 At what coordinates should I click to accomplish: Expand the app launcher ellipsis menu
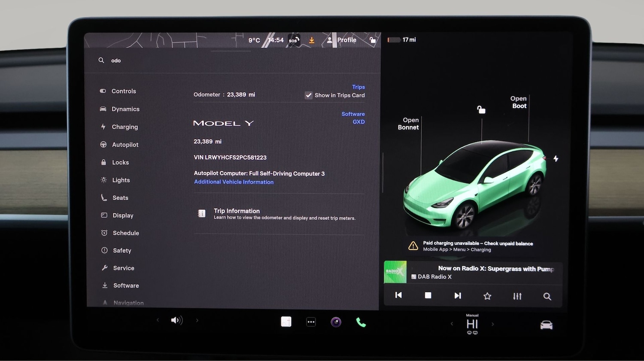pyautogui.click(x=311, y=322)
